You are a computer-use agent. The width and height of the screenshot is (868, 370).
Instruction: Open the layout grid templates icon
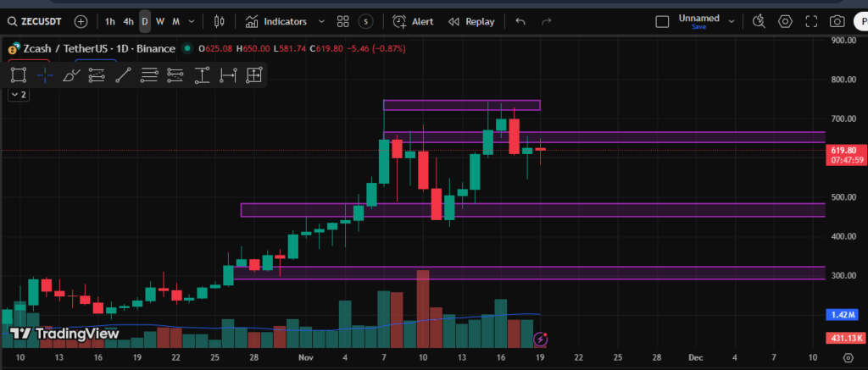coord(342,21)
